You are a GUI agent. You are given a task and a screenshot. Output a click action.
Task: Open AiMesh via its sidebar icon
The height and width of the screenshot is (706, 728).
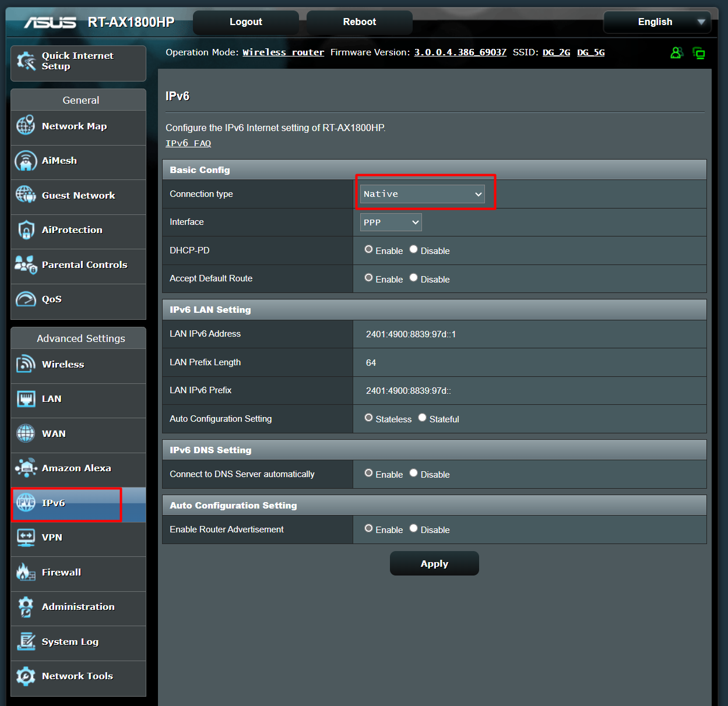[26, 161]
